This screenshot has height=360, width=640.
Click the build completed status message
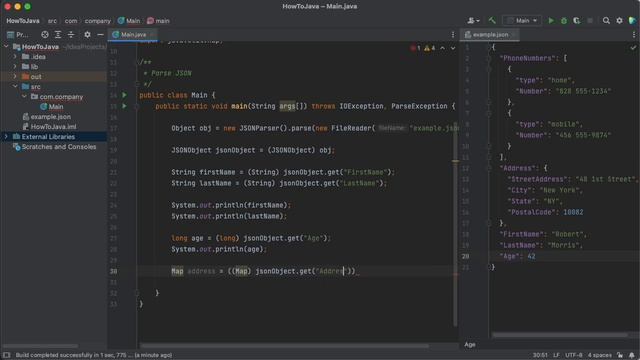(x=94, y=355)
